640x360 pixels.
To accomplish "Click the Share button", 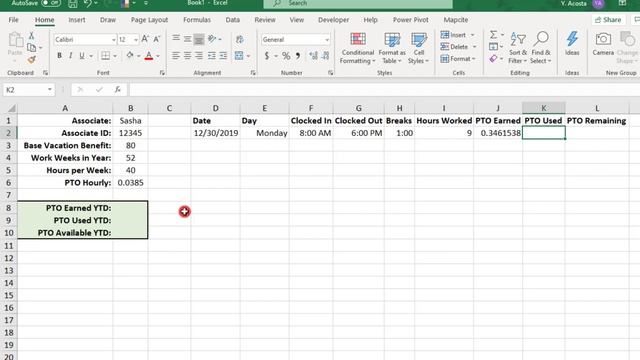I will tap(608, 20).
